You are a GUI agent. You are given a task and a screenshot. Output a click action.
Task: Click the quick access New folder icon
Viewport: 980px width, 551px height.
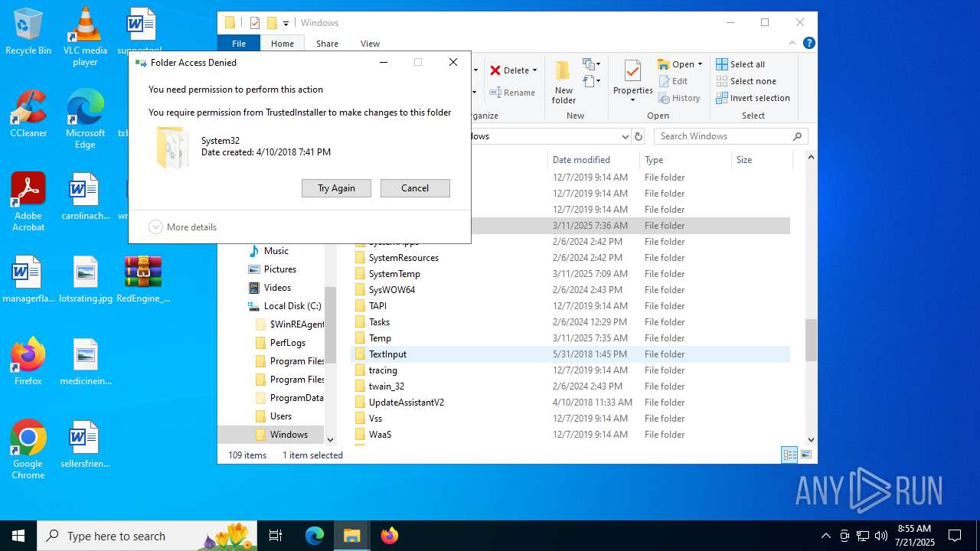point(272,23)
